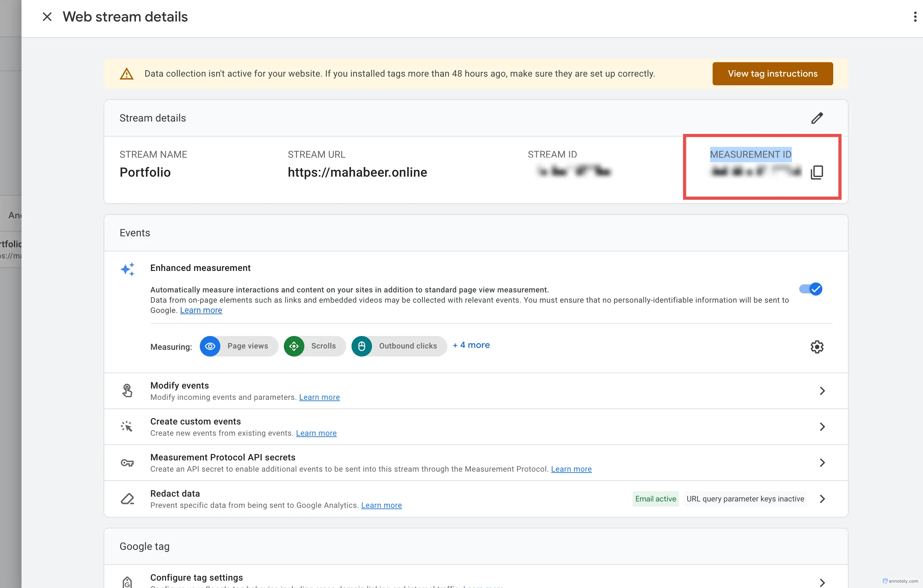Open the overflow menu
This screenshot has height=588, width=923.
(x=915, y=16)
